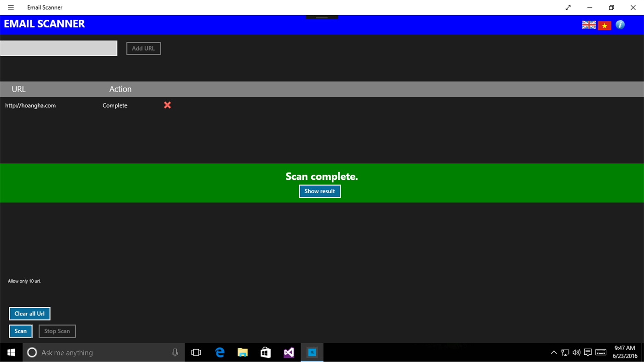Open the Microsoft Store from the taskbar

tap(266, 352)
